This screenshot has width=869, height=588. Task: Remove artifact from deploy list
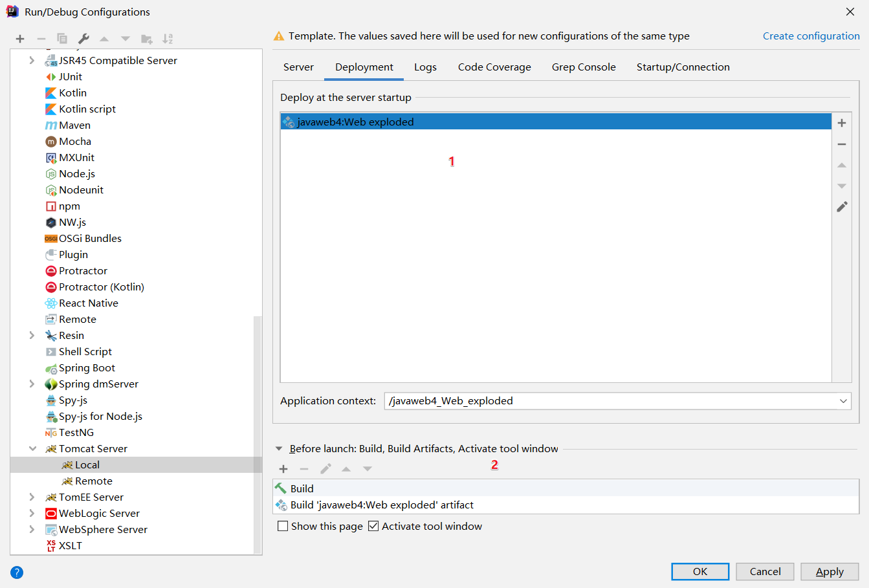tap(842, 144)
